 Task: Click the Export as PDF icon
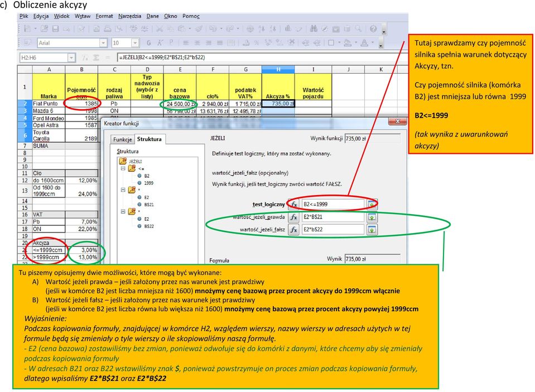pyautogui.click(x=97, y=29)
